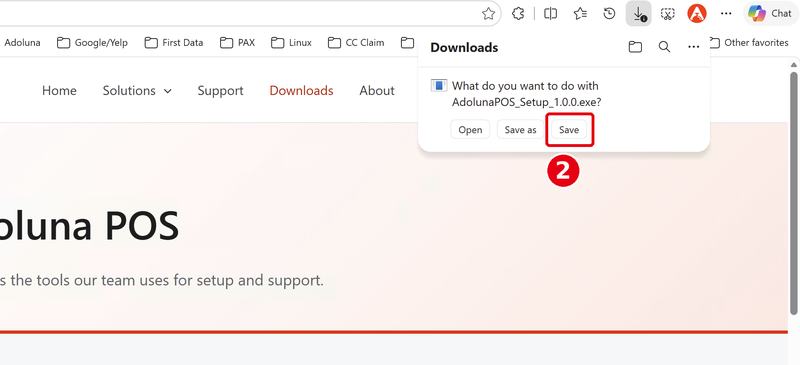Open the CC Claim favorites folder
This screenshot has height=365, width=800.
click(356, 43)
